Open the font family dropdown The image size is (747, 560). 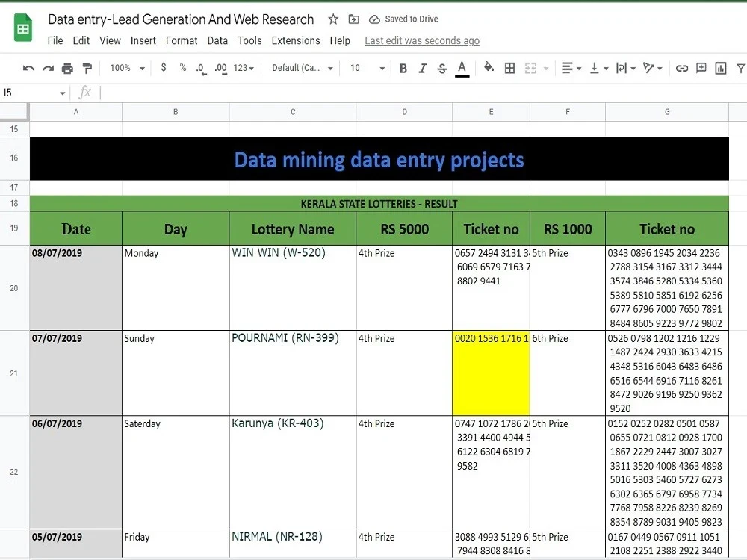point(302,68)
